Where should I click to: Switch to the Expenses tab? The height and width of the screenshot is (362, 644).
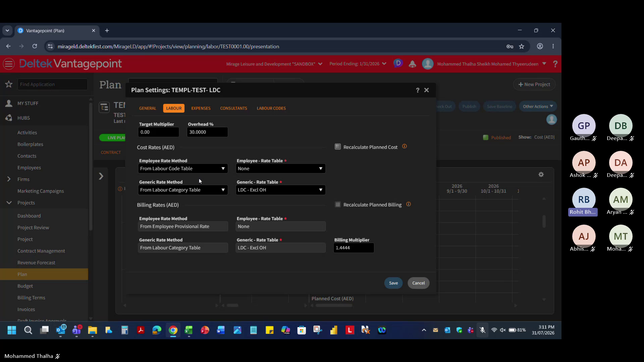pyautogui.click(x=201, y=108)
